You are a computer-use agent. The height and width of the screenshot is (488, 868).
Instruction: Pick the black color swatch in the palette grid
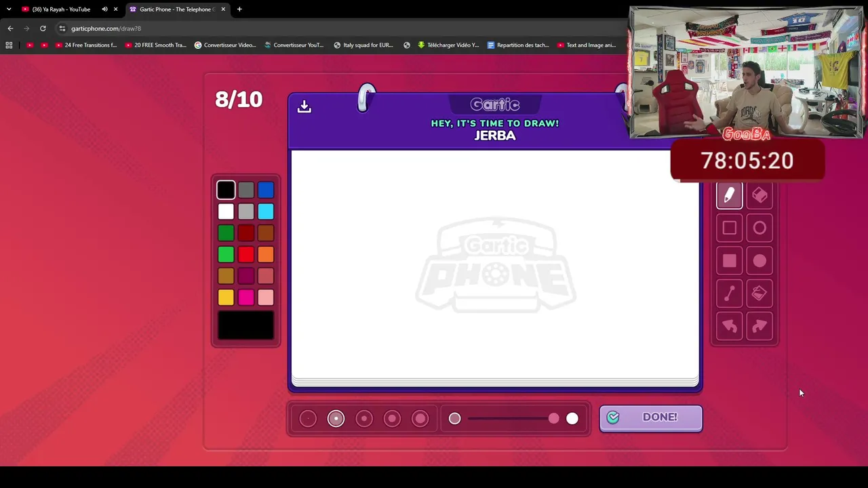(226, 190)
